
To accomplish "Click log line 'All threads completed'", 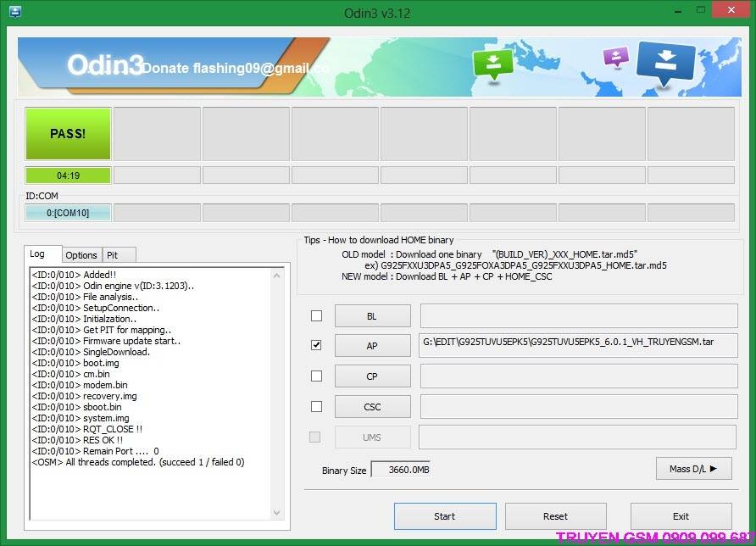I will (138, 462).
